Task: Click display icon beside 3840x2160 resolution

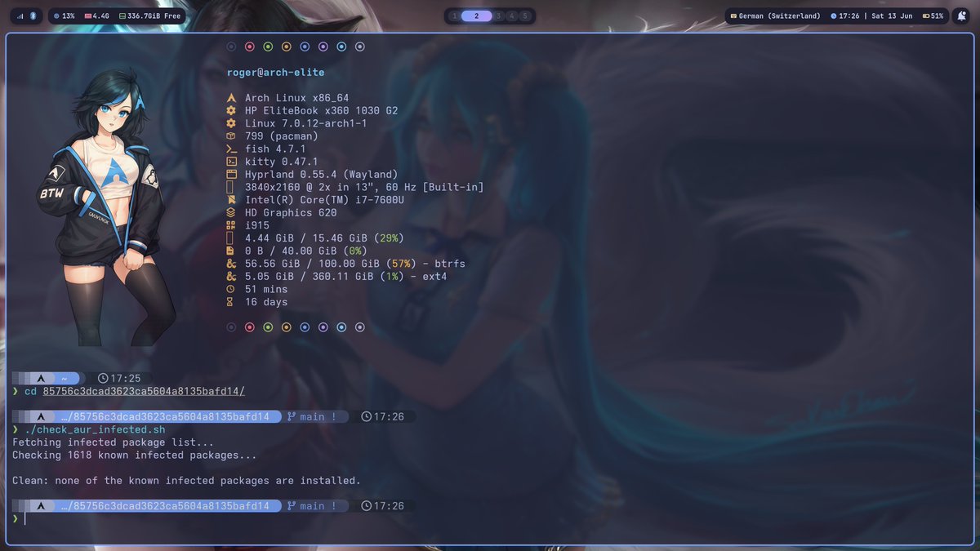Action: [231, 187]
